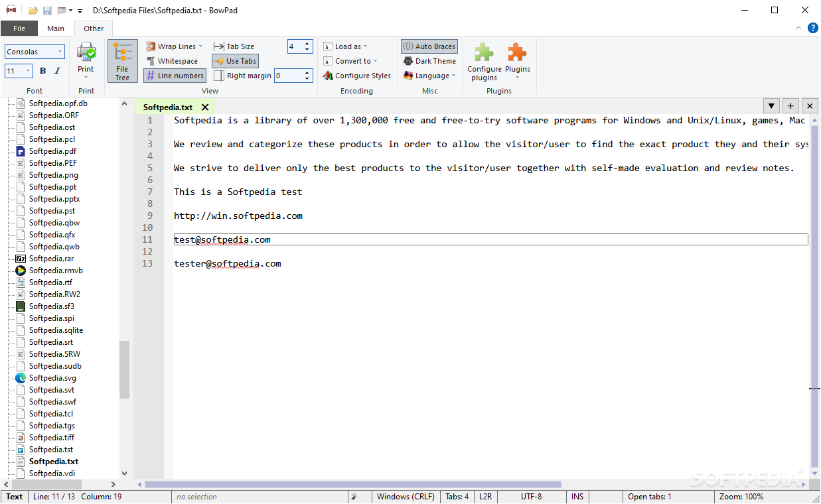
Task: Click the open folder icon in title bar
Action: 33,10
